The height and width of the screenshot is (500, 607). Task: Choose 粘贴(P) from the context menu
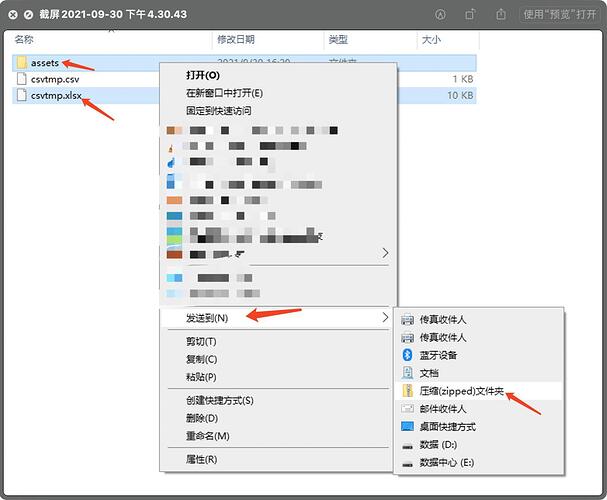pyautogui.click(x=278, y=377)
